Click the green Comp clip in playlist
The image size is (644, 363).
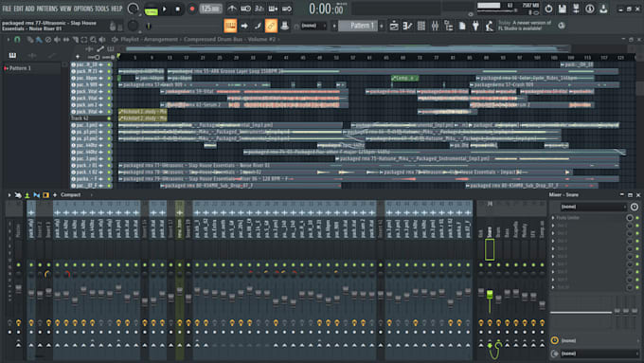click(x=404, y=78)
